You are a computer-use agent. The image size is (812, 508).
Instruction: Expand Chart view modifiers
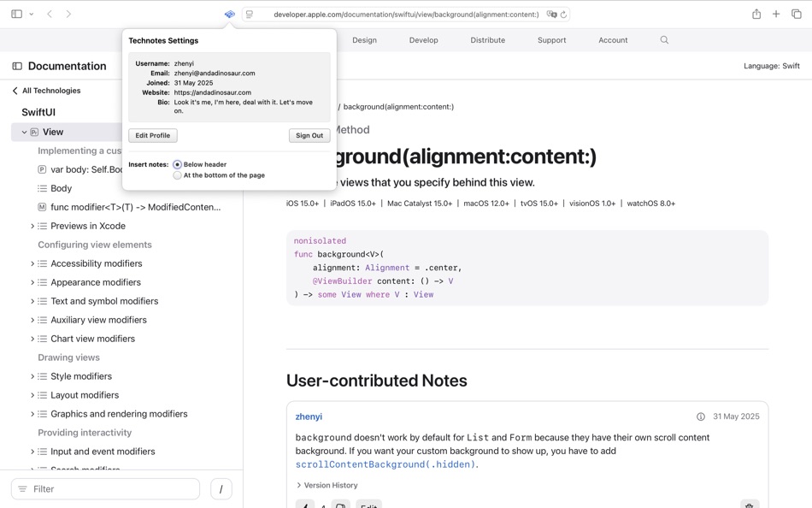pos(32,339)
